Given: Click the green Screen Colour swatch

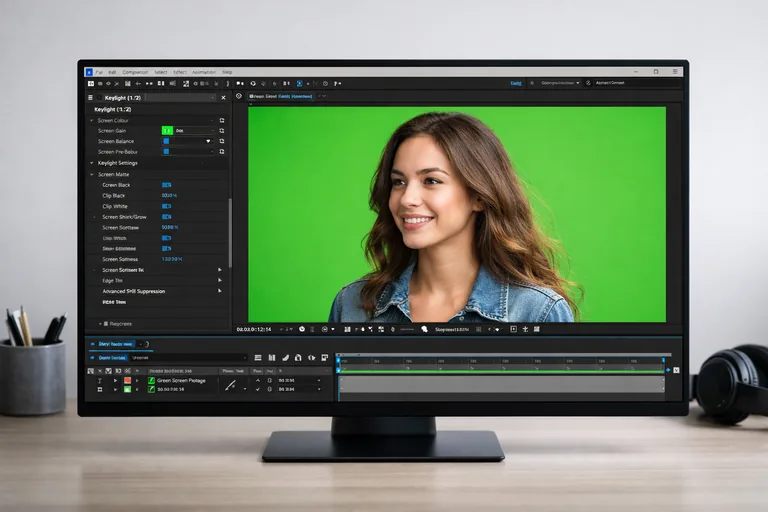Looking at the screenshot, I should point(167,130).
